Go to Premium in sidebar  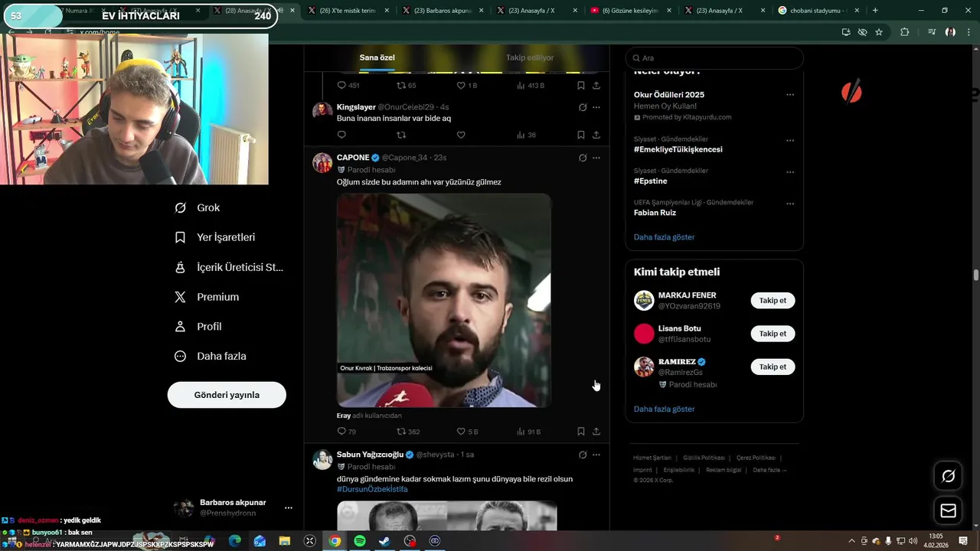[206, 297]
